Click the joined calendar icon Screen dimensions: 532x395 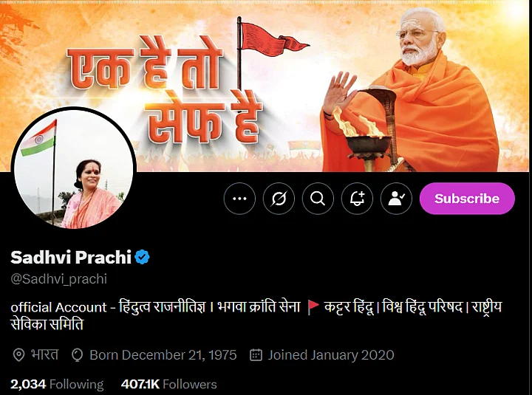(256, 355)
